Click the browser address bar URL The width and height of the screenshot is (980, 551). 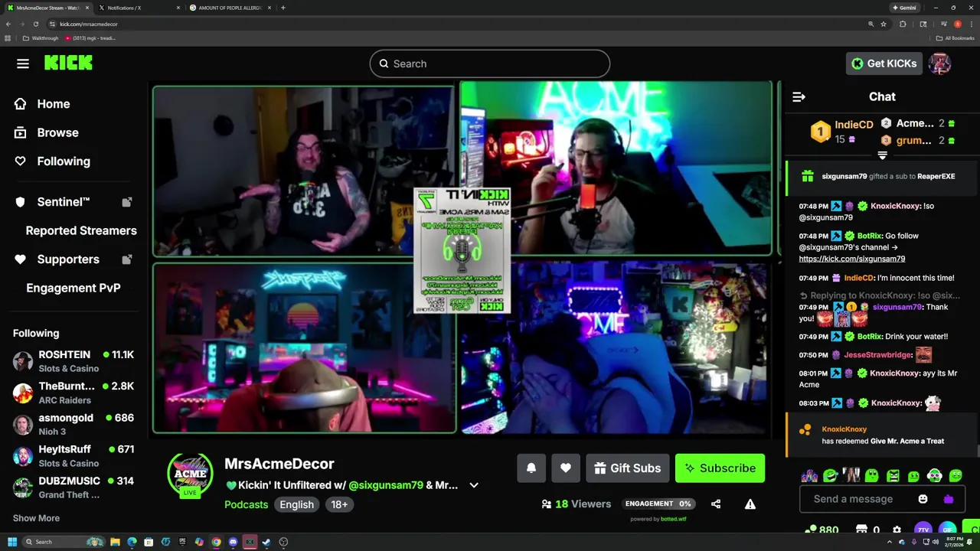[x=89, y=24]
